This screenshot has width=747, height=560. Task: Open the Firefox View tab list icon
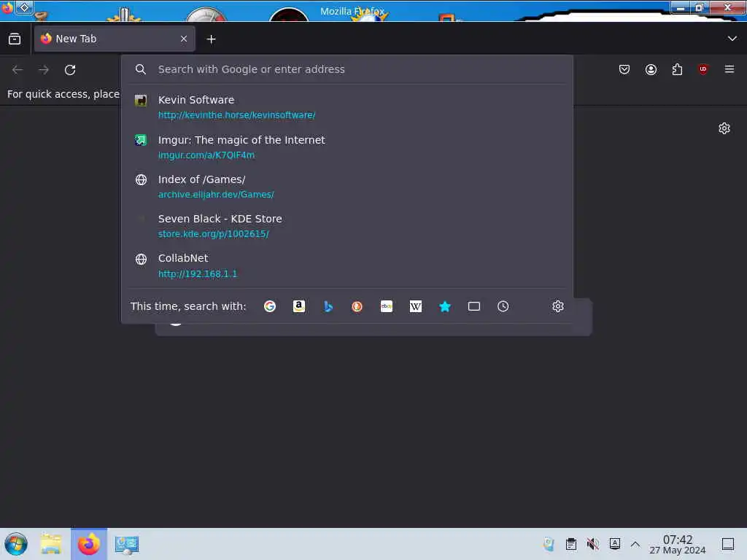[15, 39]
